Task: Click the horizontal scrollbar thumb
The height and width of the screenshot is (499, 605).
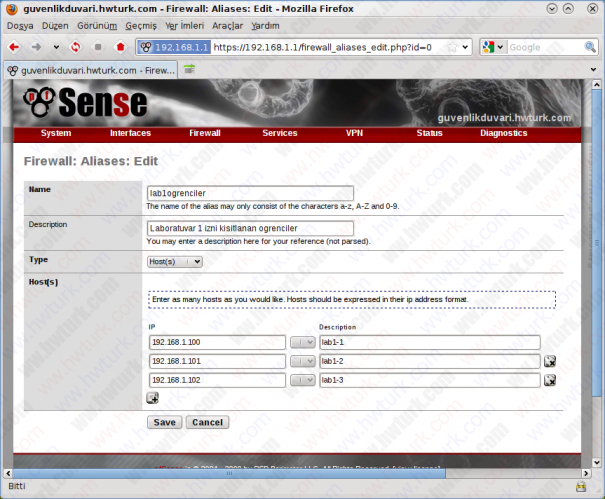Action: 229,473
